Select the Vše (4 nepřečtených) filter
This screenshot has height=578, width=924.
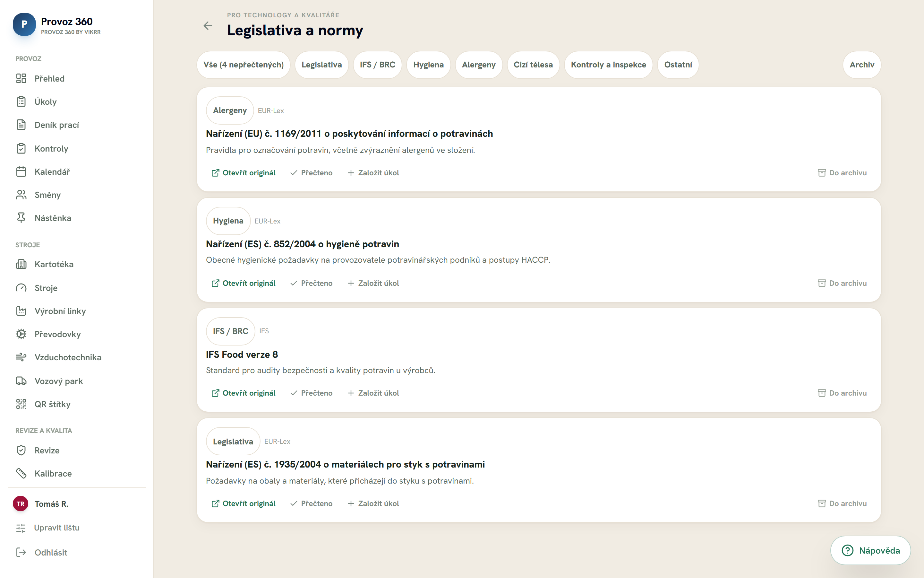point(244,65)
